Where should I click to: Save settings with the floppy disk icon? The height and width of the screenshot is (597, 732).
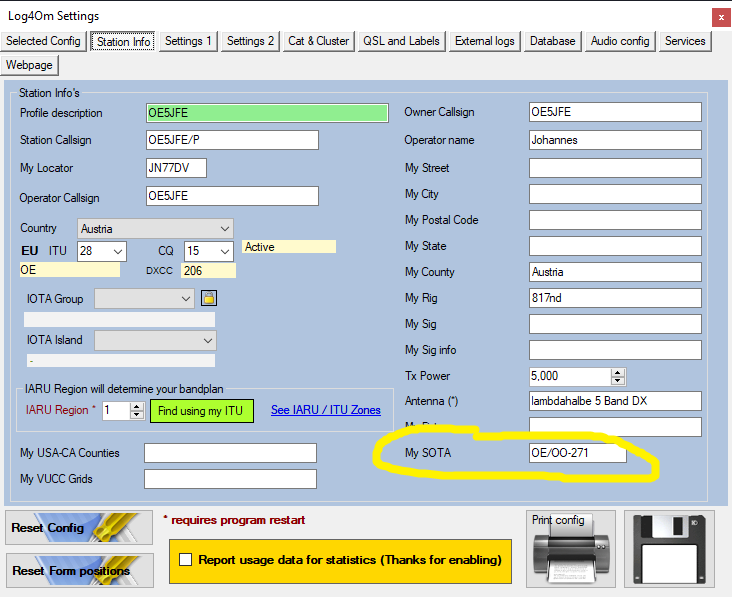pos(669,549)
